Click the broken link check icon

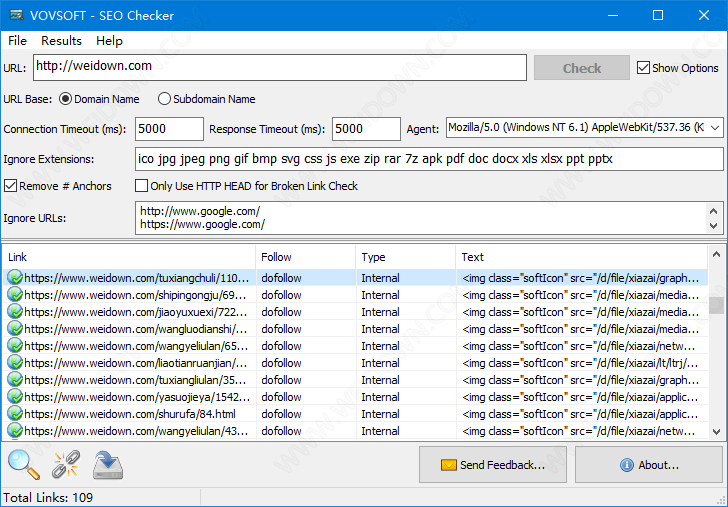(x=65, y=464)
